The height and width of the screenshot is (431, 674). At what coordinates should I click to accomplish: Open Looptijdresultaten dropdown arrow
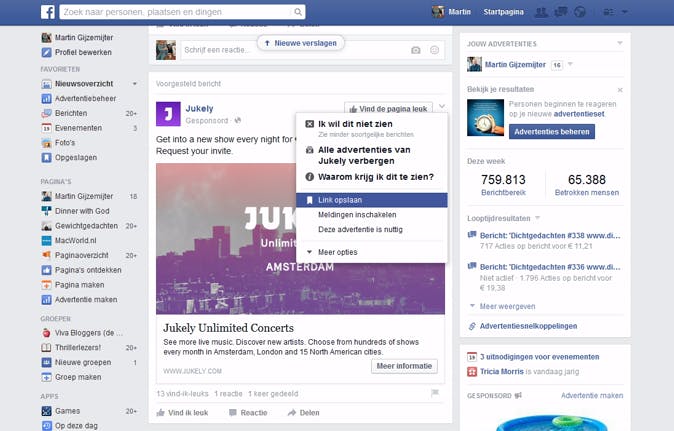[x=537, y=218]
